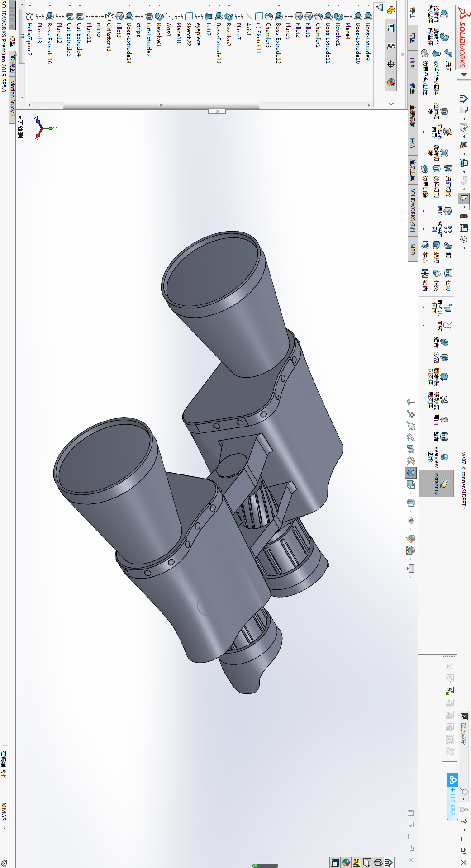This screenshot has height=868, width=471.
Task: Open the 评估 evaluate tab
Action: tap(413, 143)
